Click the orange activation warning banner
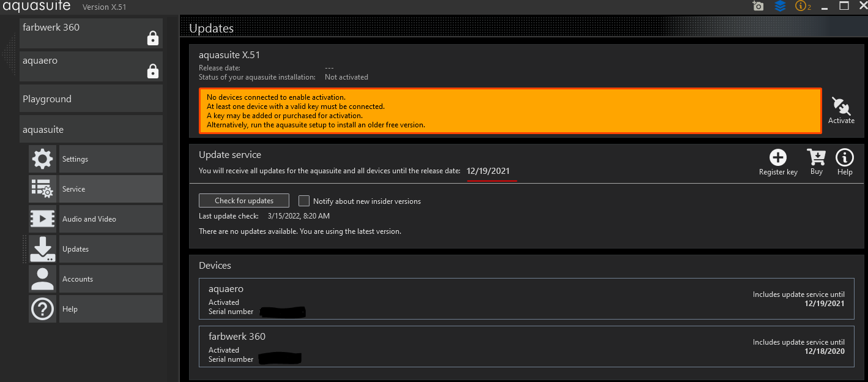 click(x=510, y=111)
